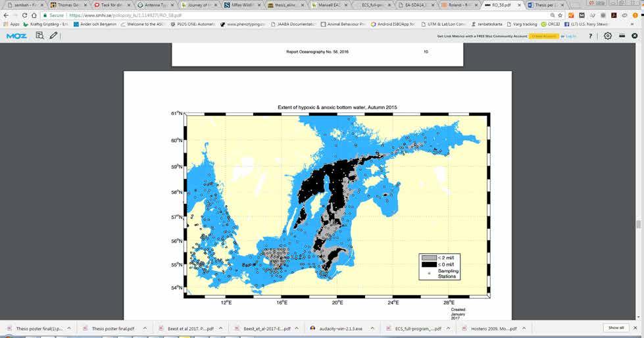Open Thesis poster final.pdf download options
The width and height of the screenshot is (644, 338).
tap(145, 329)
